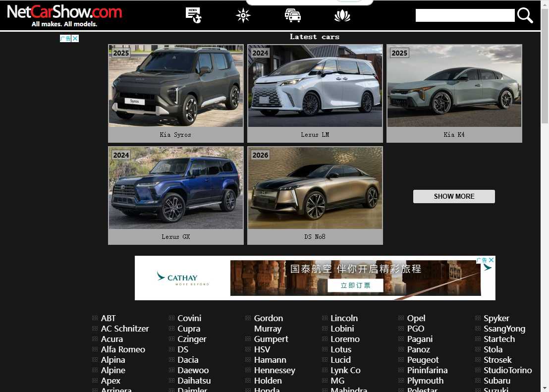This screenshot has width=549, height=392.
Task: Open the Apex make link
Action: point(110,381)
